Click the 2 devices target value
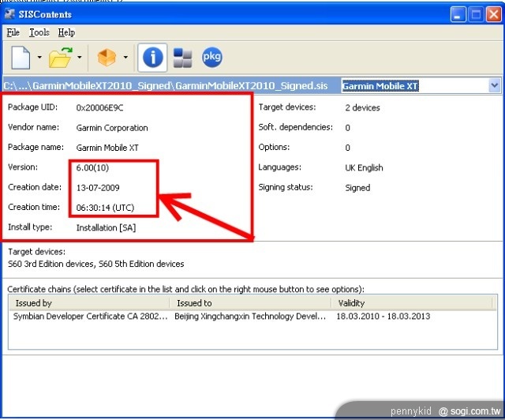The image size is (505, 420). [362, 107]
